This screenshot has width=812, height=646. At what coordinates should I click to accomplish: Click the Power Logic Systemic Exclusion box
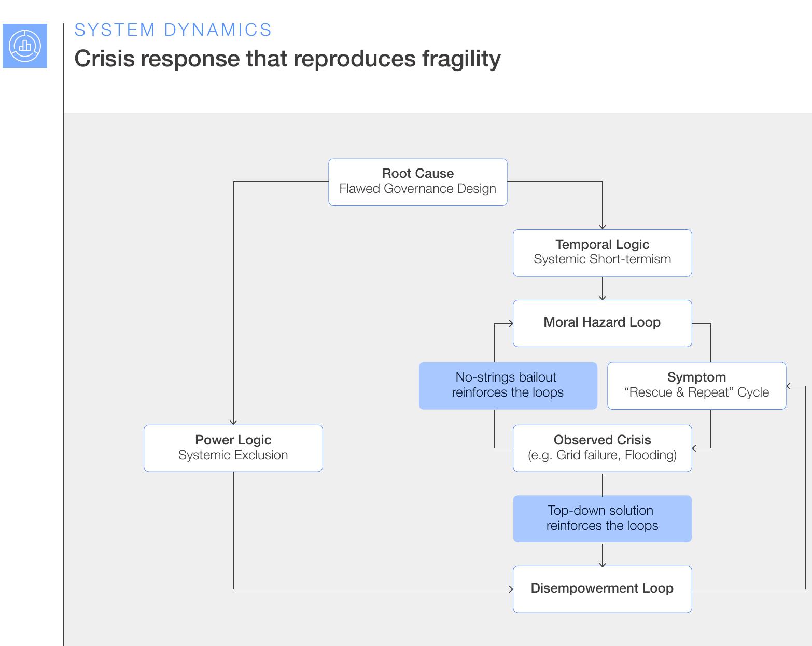tap(233, 448)
